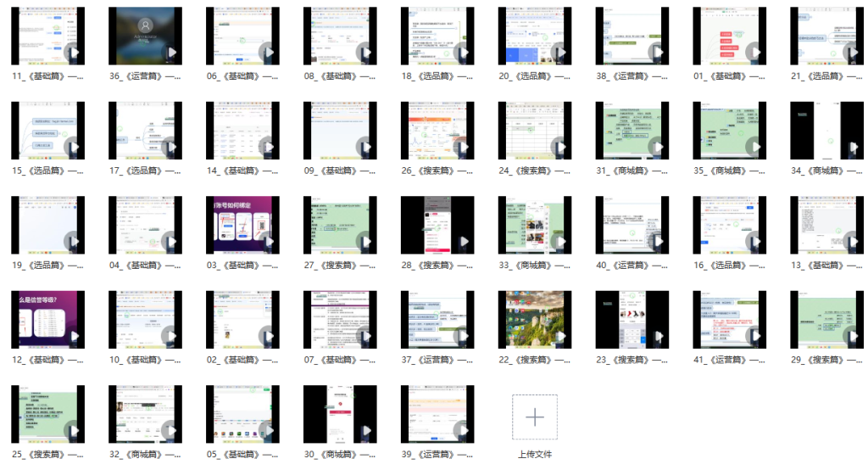The image size is (868, 470).
Task: Click the plus icon to upload a file
Action: (535, 417)
